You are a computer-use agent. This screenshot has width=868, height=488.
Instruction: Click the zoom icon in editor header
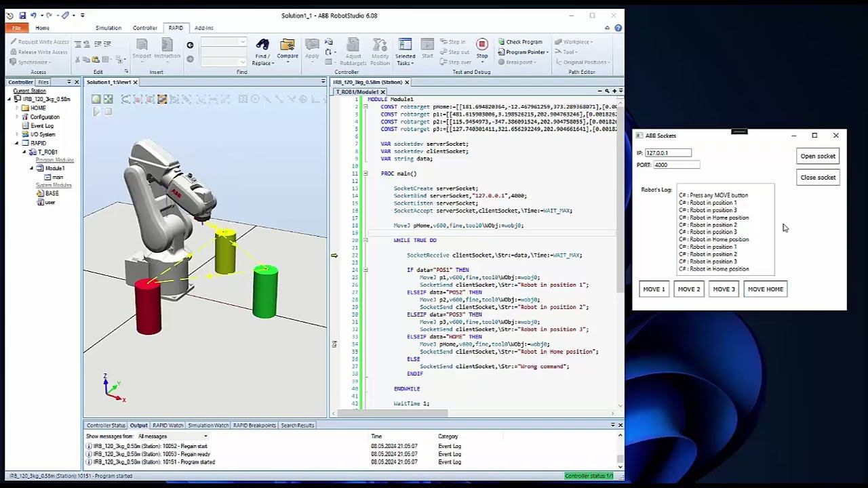click(x=607, y=91)
